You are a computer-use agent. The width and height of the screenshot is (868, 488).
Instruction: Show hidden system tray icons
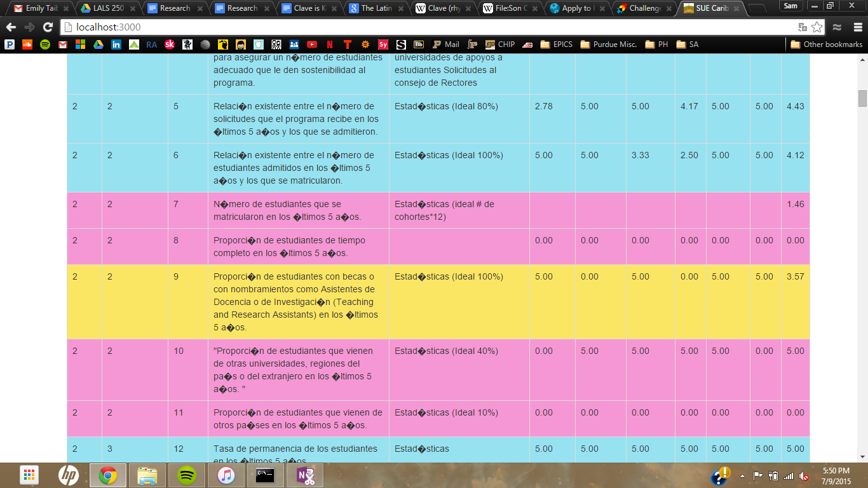point(742,476)
